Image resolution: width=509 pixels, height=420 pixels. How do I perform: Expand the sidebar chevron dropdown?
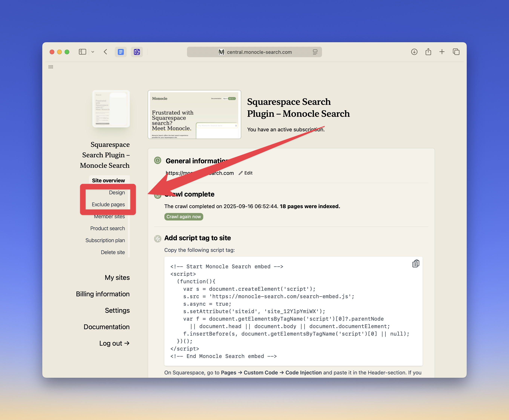pos(93,52)
